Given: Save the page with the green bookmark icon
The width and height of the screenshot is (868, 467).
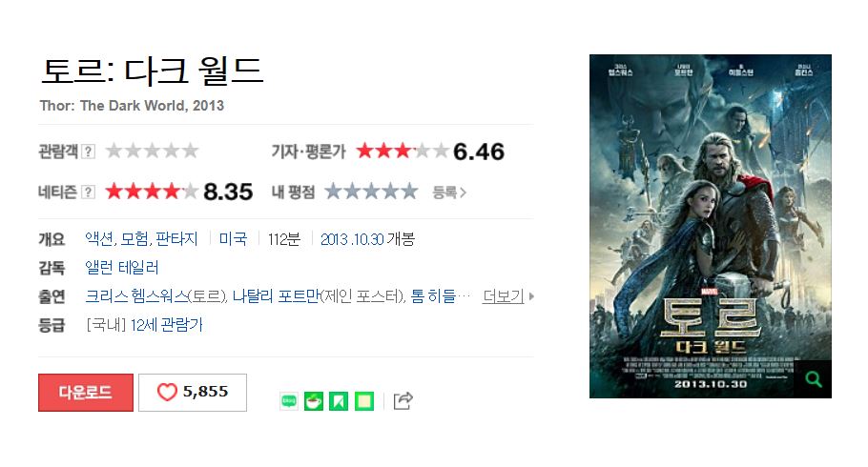Looking at the screenshot, I should 339,400.
